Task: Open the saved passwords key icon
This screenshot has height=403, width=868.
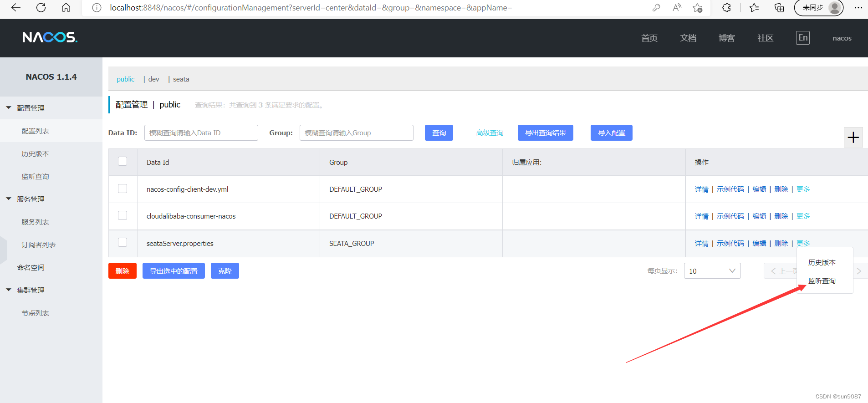Action: pos(656,8)
